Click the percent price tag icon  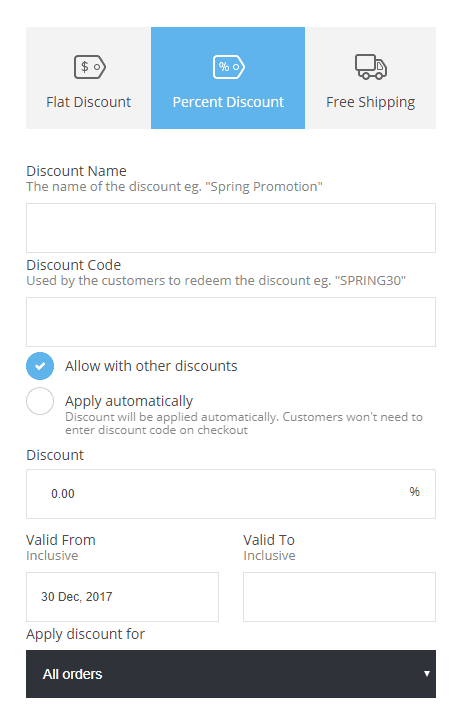pos(229,67)
